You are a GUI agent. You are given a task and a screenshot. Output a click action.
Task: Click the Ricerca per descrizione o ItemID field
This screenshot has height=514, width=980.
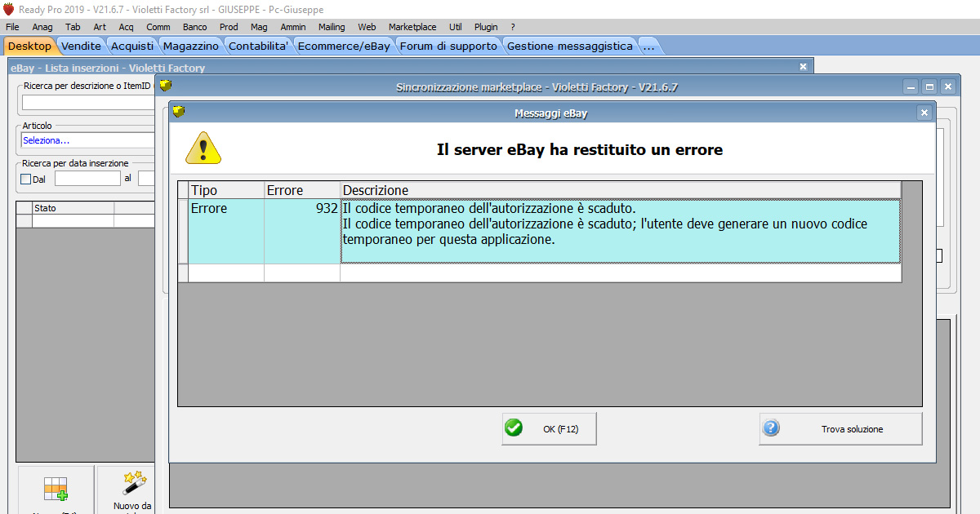click(x=87, y=102)
